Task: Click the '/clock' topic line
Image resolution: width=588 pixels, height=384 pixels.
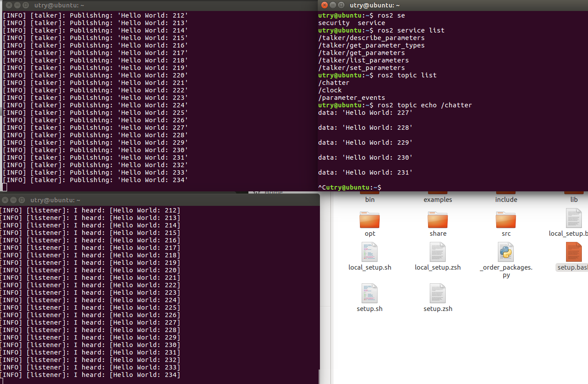Action: point(330,90)
